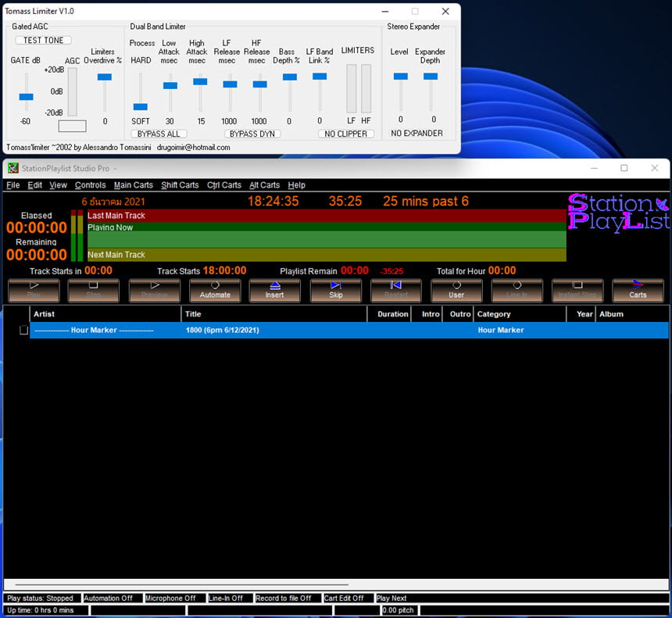Screen dimensions: 672x618
Task: Click the Title column header
Action: pyautogui.click(x=274, y=314)
